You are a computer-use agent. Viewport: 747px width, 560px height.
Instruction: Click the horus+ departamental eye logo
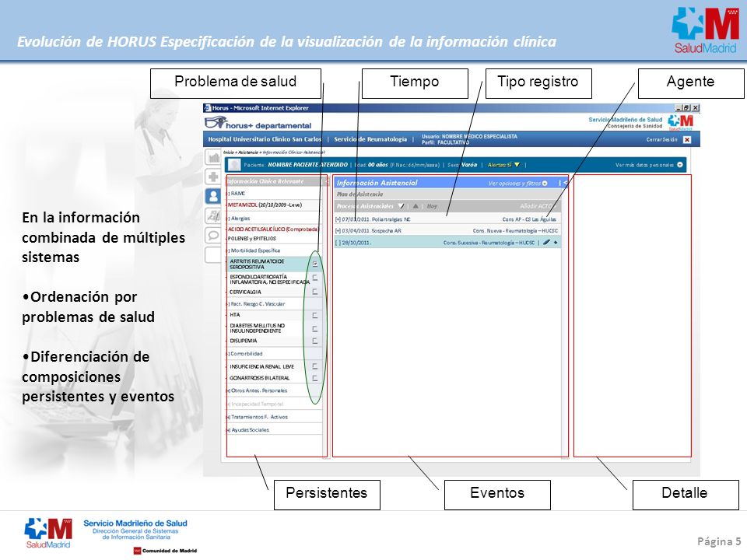coord(214,123)
